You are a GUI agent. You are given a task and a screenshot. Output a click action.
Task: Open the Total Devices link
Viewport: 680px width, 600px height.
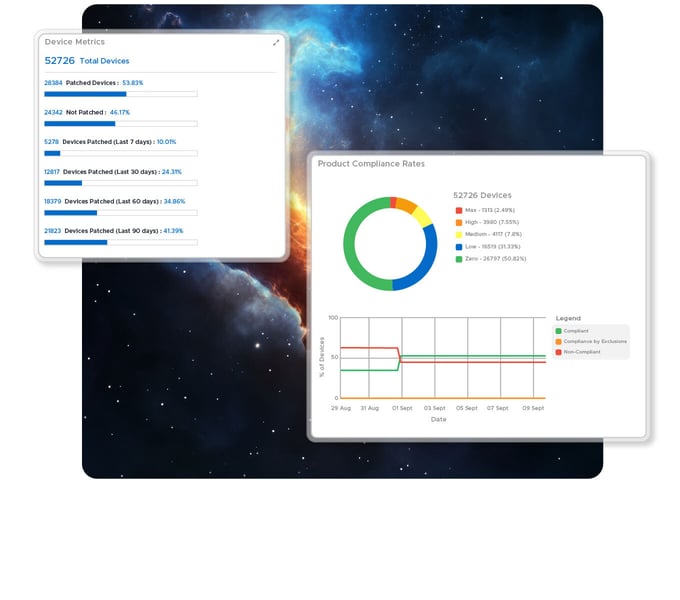[105, 61]
